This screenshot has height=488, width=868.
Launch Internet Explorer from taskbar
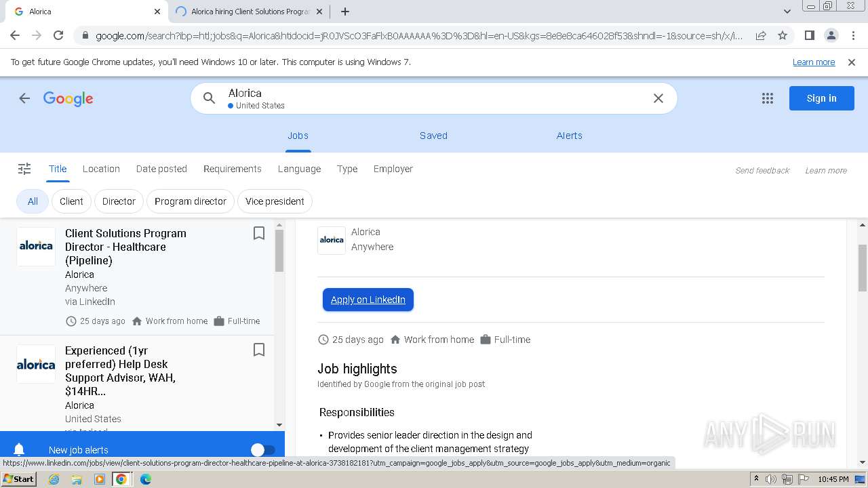pos(54,479)
